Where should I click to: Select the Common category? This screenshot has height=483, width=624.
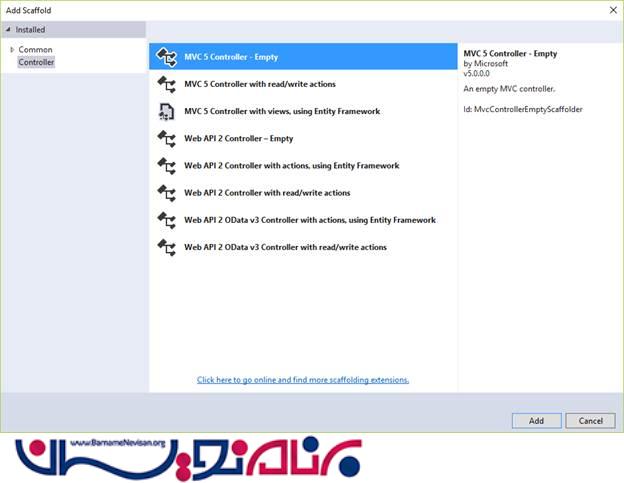click(35, 49)
